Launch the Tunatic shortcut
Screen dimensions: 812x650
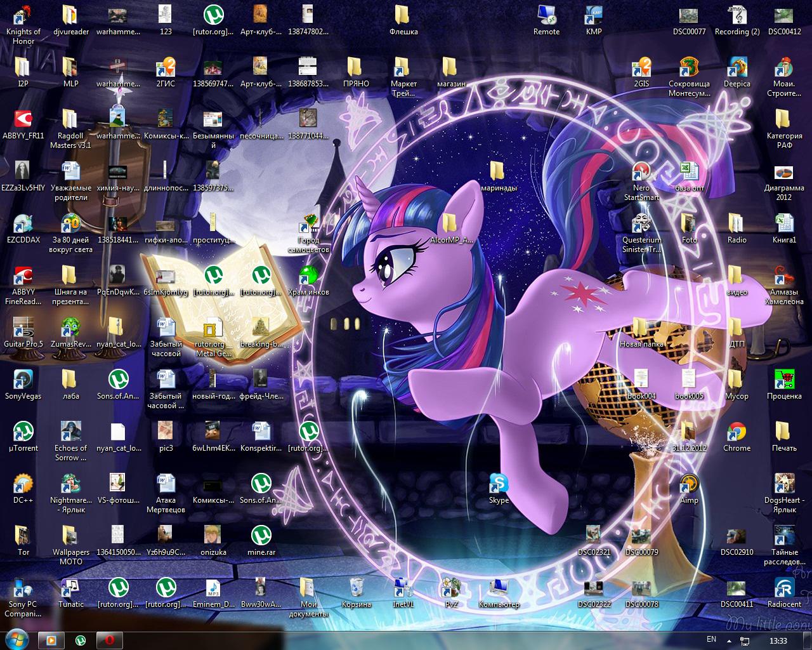pyautogui.click(x=71, y=593)
